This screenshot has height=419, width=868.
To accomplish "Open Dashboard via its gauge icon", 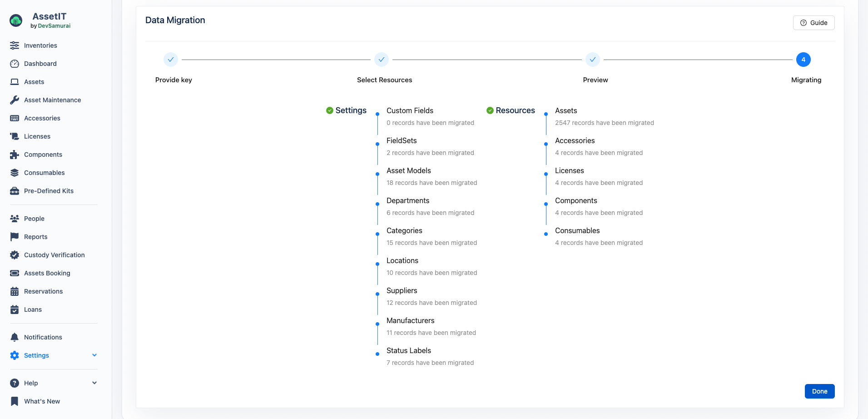I will coord(15,64).
